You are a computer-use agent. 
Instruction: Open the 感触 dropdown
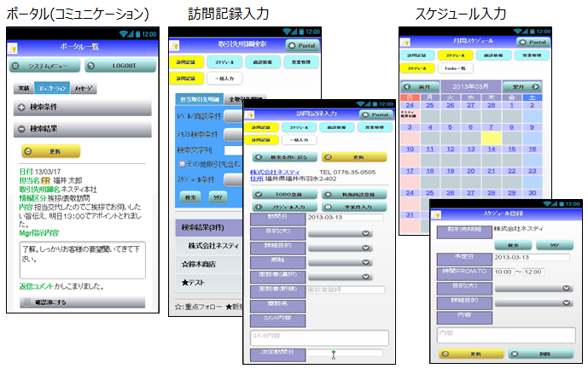(x=340, y=262)
